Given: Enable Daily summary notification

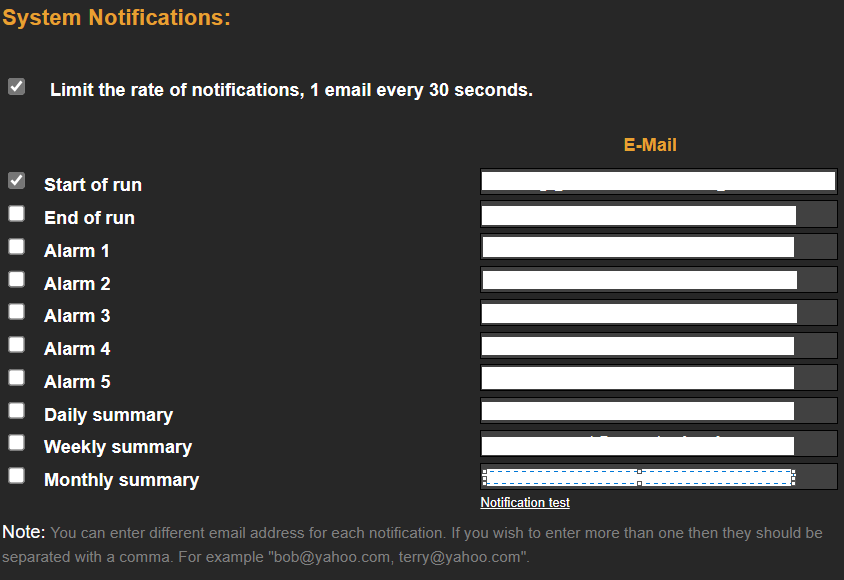Looking at the screenshot, I should 16,411.
